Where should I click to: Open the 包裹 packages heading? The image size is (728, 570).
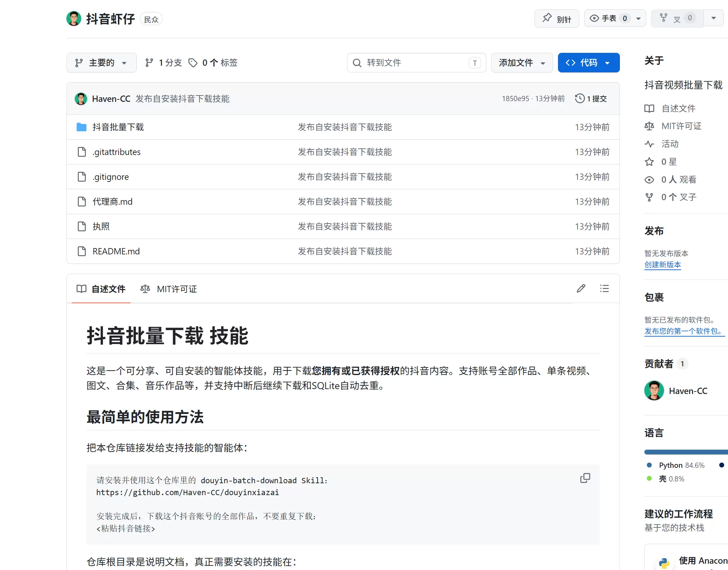tap(654, 297)
